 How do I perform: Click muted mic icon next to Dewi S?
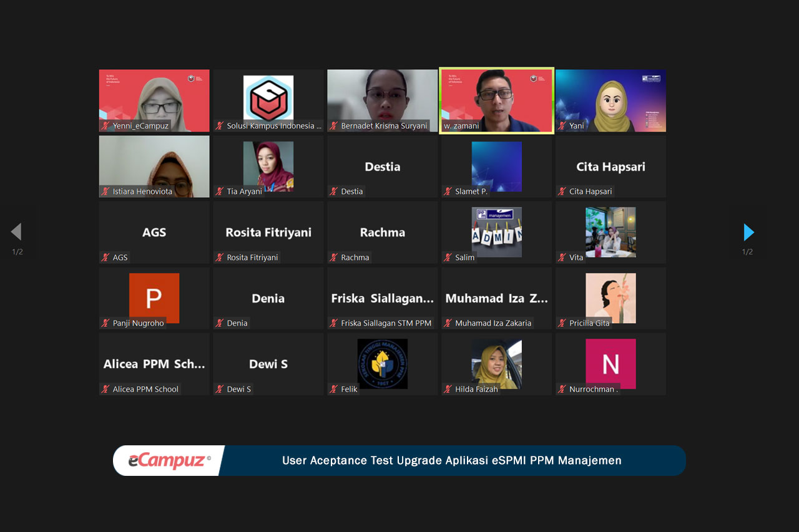coord(220,389)
